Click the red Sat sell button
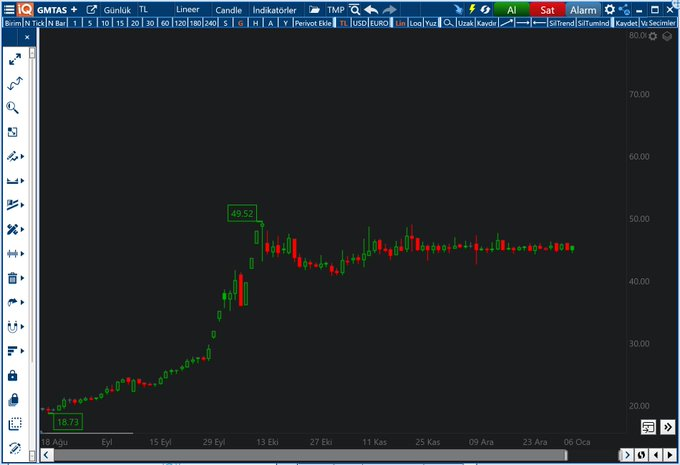 click(547, 10)
